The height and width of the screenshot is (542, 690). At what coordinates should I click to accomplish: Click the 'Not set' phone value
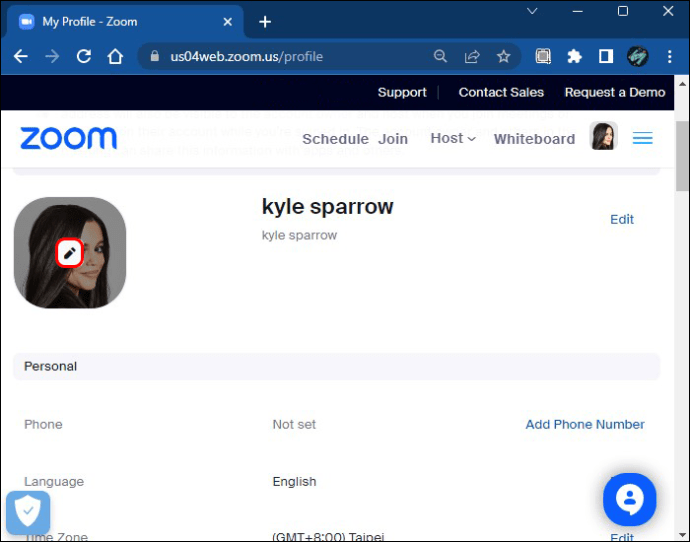(x=294, y=424)
